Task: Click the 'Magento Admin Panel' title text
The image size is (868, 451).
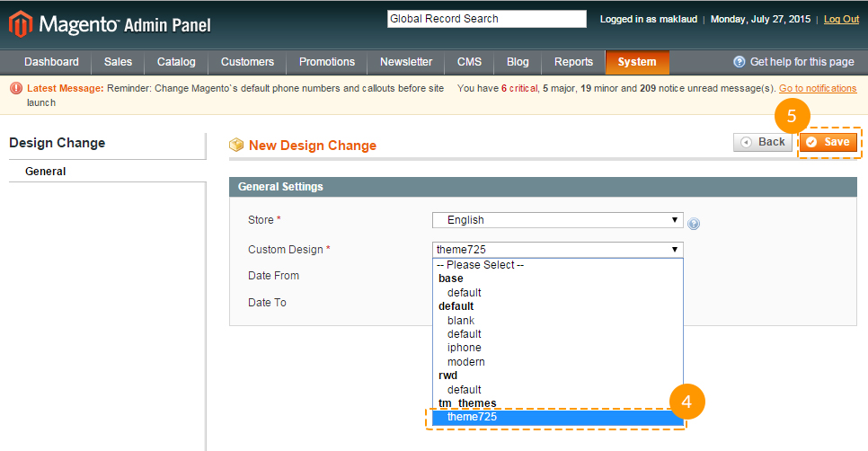Action: click(x=125, y=25)
